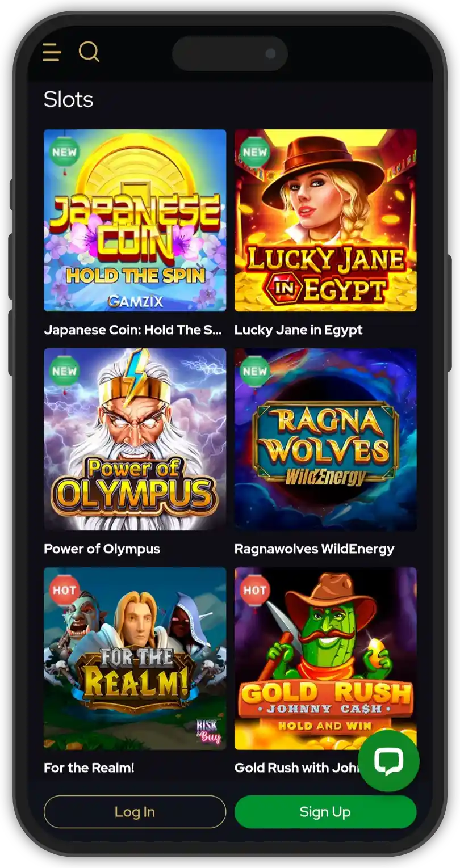Viewport: 460px width, 868px height.
Task: Open the live chat bubble icon
Action: [388, 761]
